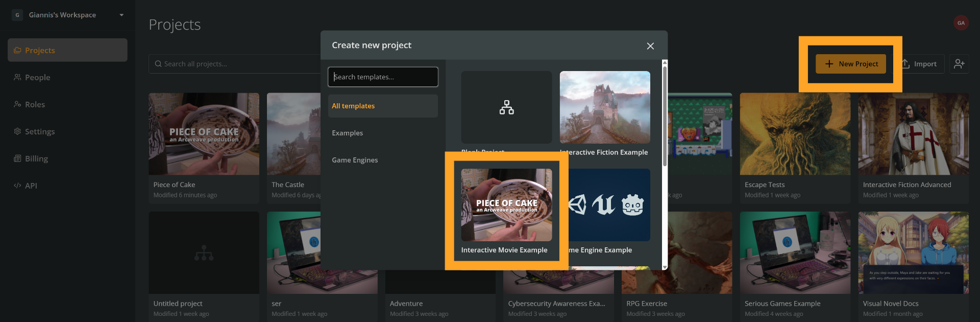This screenshot has width=980, height=322.
Task: Click the New Project button
Action: pyautogui.click(x=851, y=64)
